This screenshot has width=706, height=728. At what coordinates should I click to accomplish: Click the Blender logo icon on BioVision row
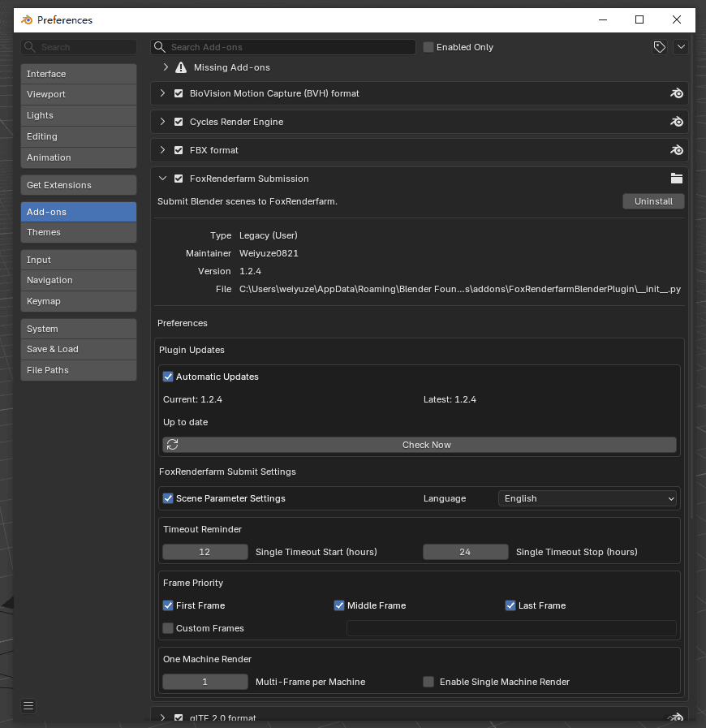[677, 93]
